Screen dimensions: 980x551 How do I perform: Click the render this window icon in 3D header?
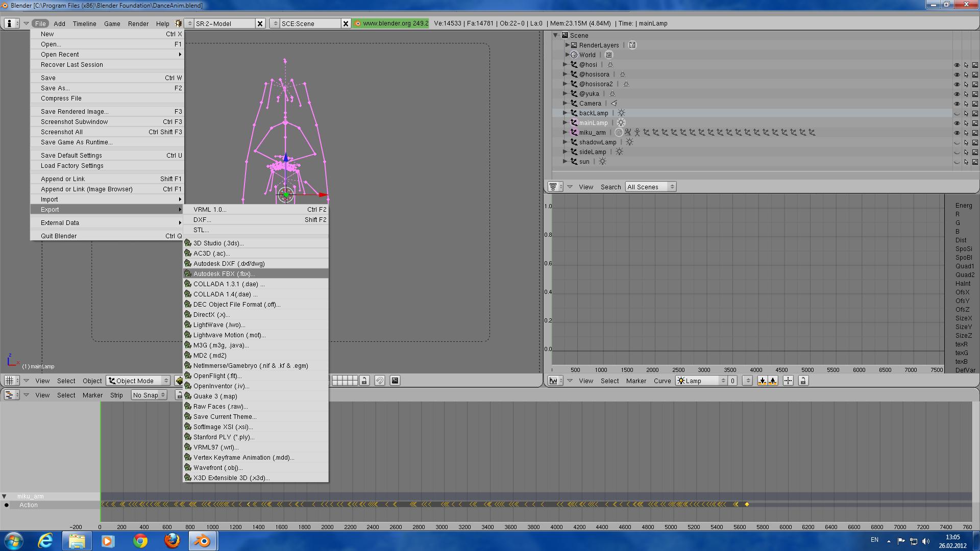point(395,381)
